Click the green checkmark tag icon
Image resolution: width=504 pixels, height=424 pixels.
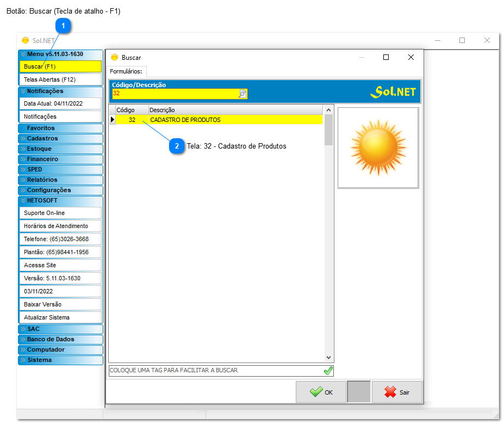(328, 371)
